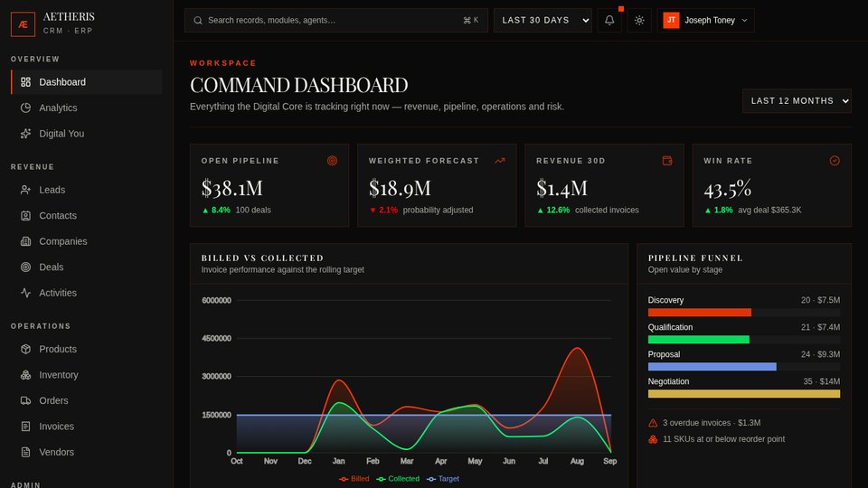Go to Analytics in the sidebar
Image resolution: width=868 pixels, height=488 pixels.
[87, 108]
